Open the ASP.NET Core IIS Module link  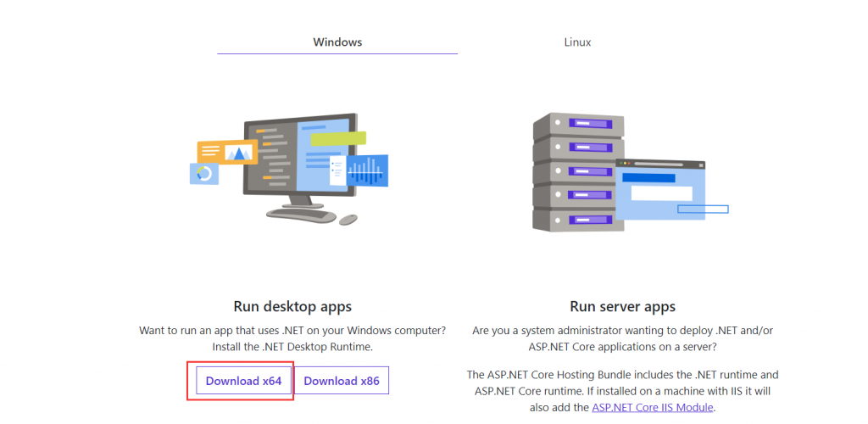[653, 408]
